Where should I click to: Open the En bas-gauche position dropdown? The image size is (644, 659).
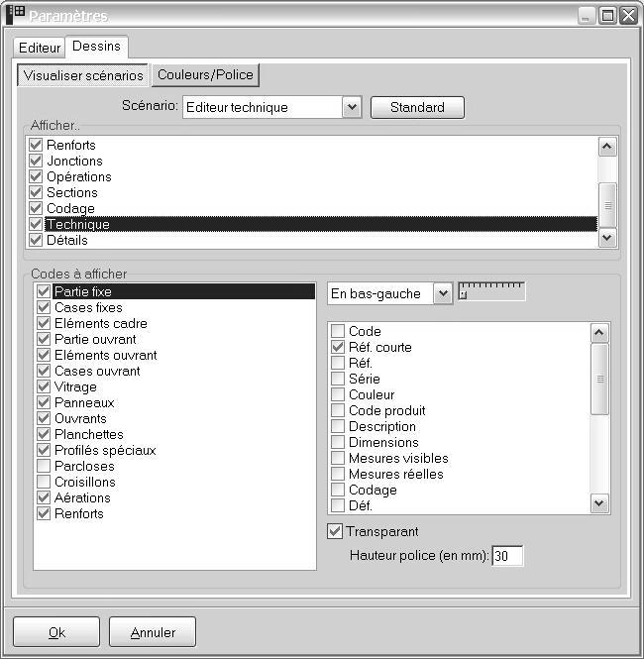443,293
